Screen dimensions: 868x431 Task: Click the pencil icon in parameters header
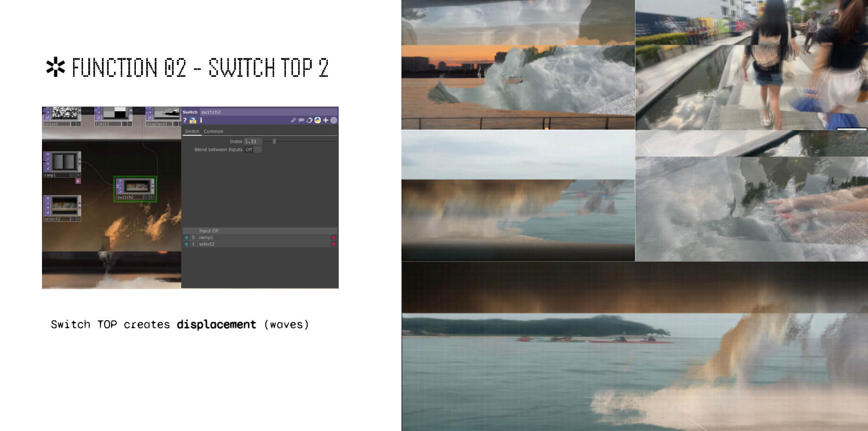click(x=293, y=120)
